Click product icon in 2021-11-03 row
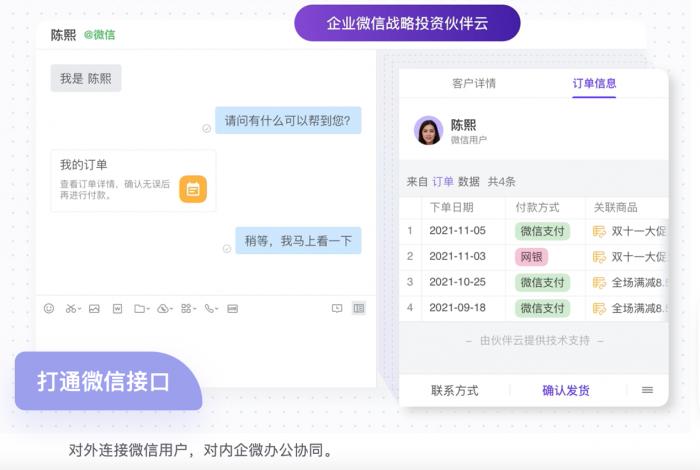 point(599,257)
